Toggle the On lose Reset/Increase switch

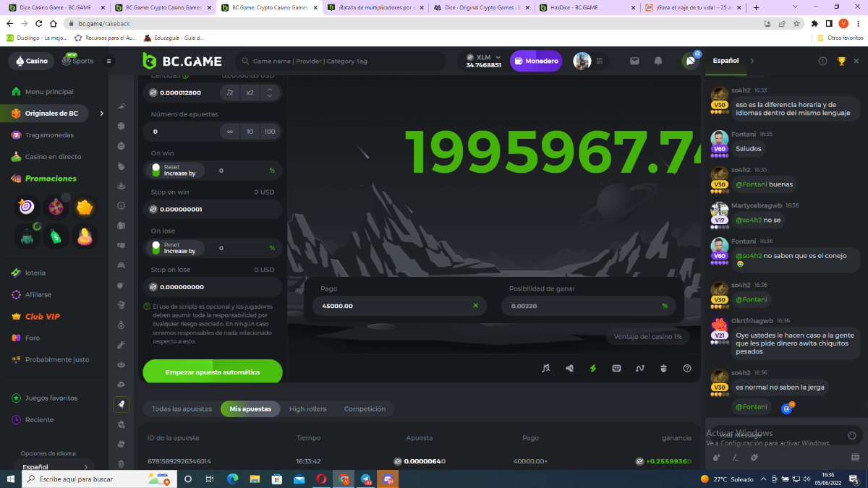click(155, 248)
